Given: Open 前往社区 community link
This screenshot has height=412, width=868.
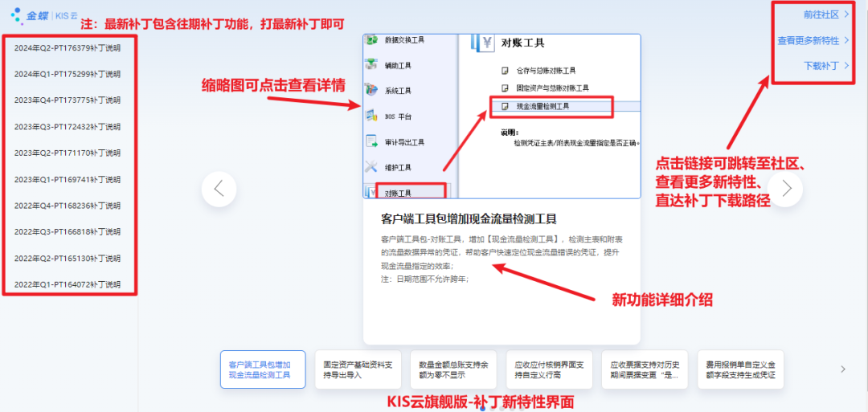Looking at the screenshot, I should [x=826, y=15].
